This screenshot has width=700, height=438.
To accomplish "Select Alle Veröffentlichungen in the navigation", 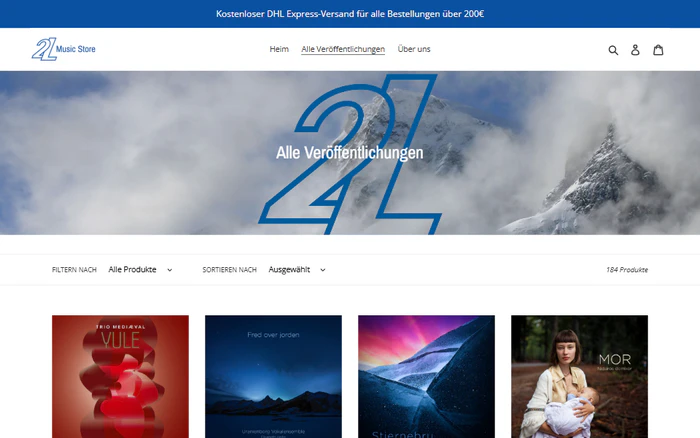I will click(x=343, y=49).
